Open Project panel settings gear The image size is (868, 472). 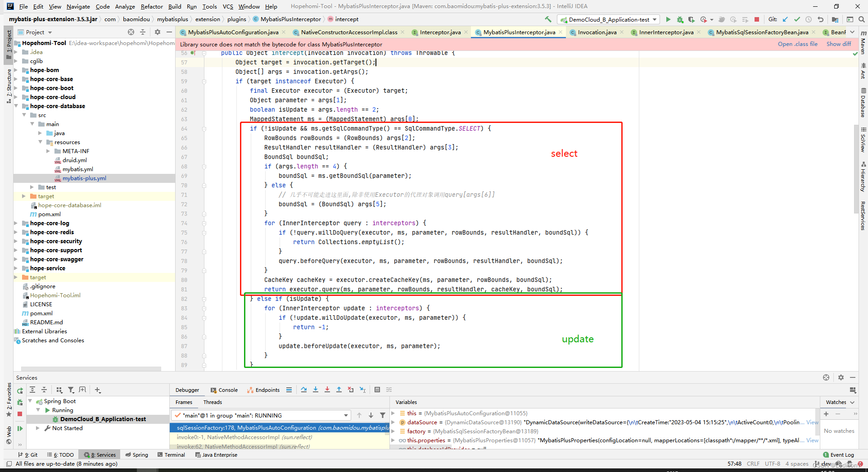pos(157,32)
